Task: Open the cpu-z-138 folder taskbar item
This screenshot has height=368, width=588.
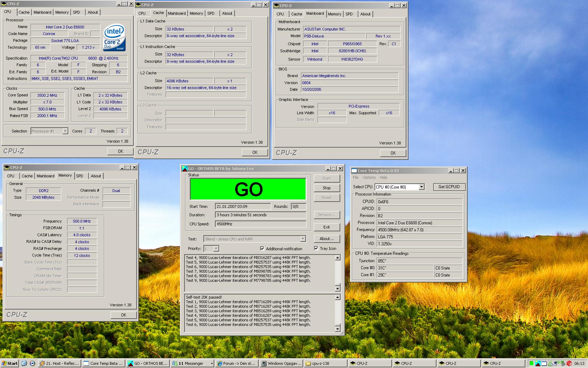Action: tap(325, 363)
